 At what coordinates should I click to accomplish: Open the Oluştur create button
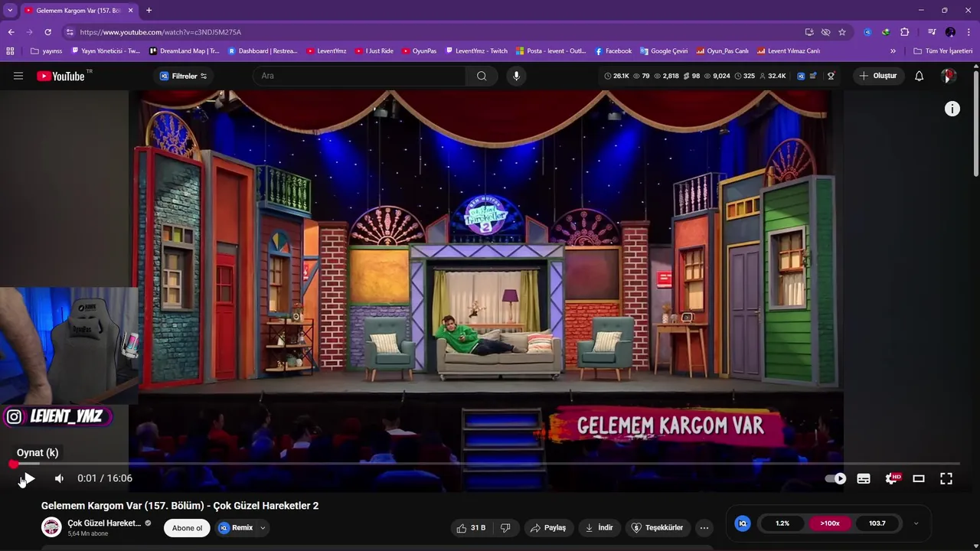pyautogui.click(x=878, y=76)
